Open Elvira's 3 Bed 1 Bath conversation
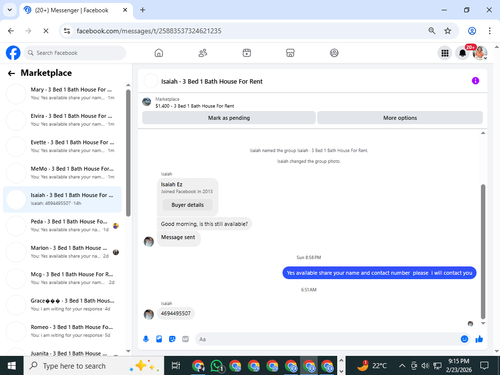Image resolution: width=500 pixels, height=375 pixels. (62, 120)
